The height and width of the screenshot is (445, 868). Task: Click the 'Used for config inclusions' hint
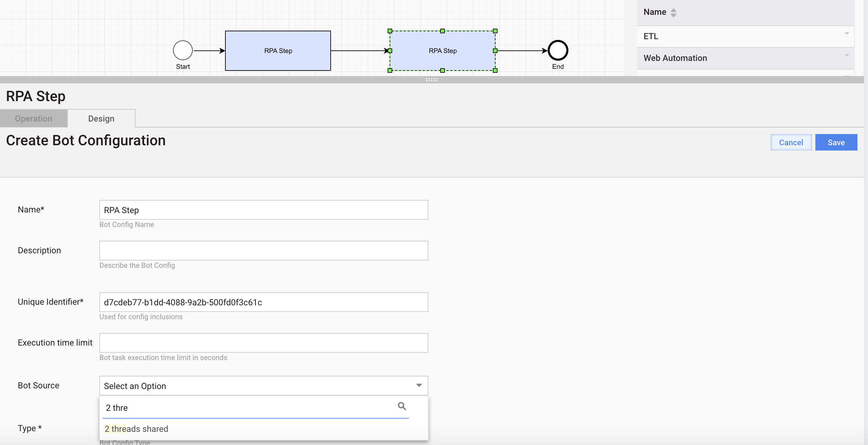(141, 317)
